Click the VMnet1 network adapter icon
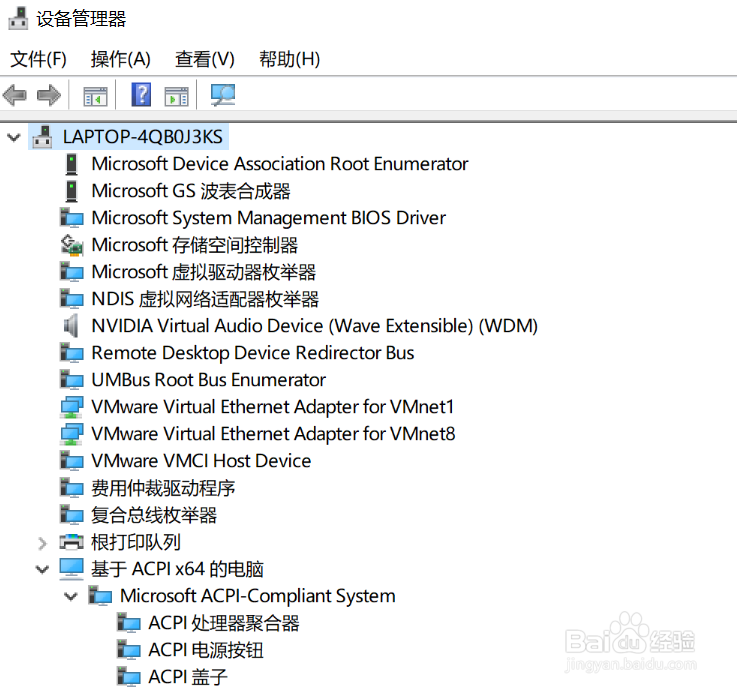 72,407
